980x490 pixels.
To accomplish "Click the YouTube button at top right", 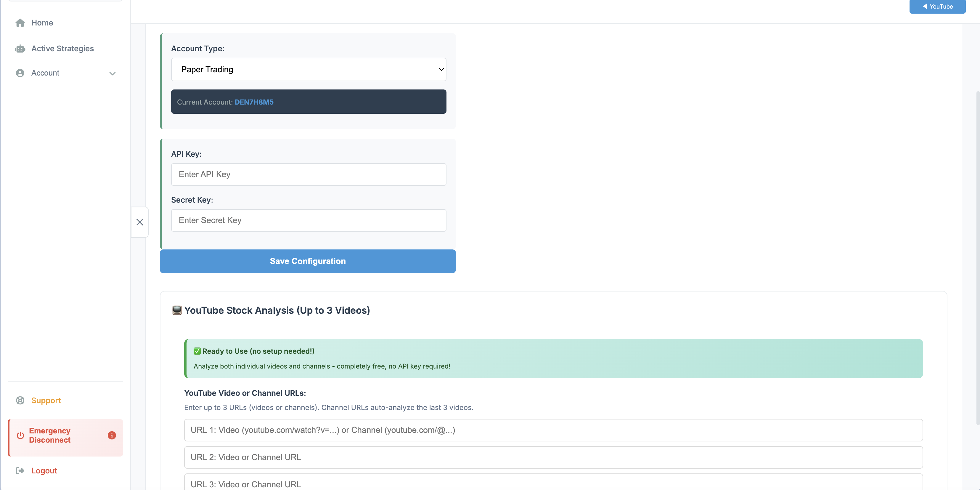I will pyautogui.click(x=937, y=7).
